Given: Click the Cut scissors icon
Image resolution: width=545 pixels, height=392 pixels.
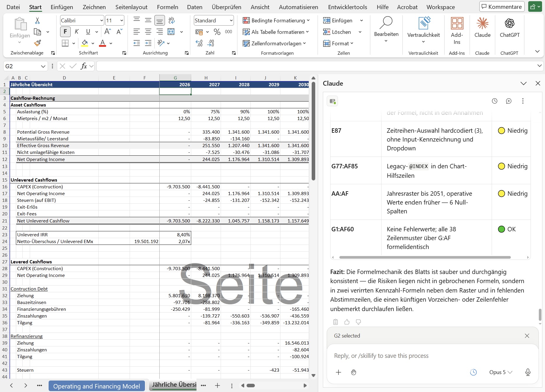Looking at the screenshot, I should tap(37, 20).
